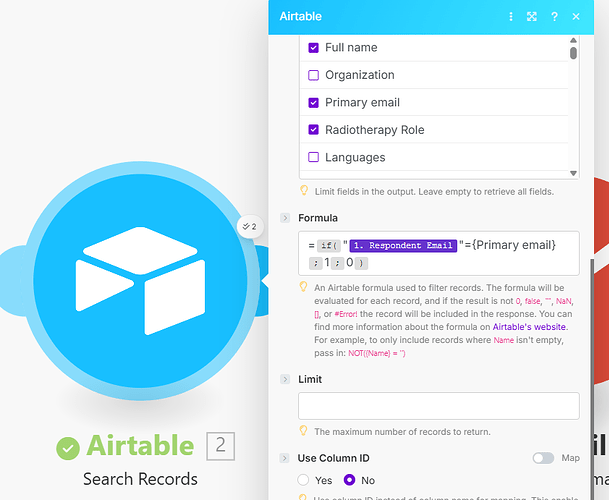Screen dimensions: 609x500
Task: Expand the Use Column ID options arrow
Action: 284,458
